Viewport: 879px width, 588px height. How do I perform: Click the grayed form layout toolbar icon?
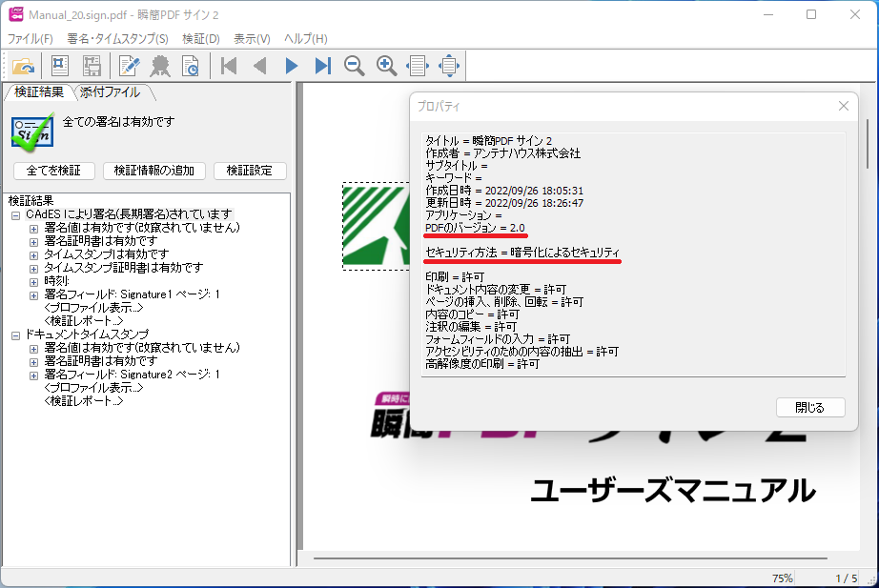[x=92, y=66]
